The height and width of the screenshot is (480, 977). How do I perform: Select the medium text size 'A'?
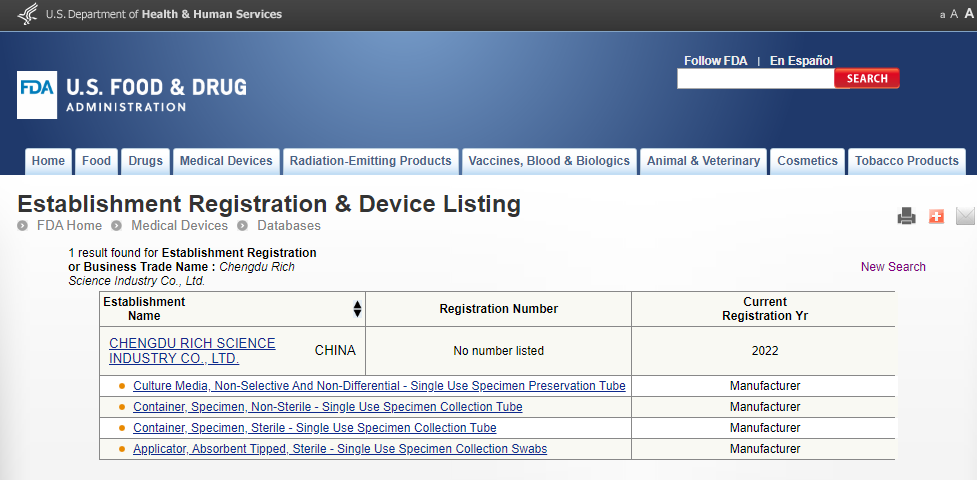pos(954,15)
